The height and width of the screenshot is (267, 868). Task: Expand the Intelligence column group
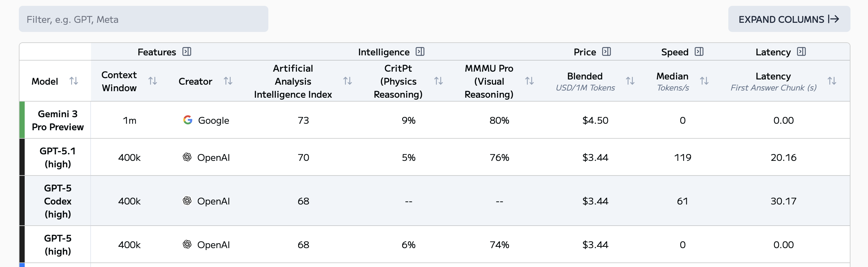[x=420, y=52]
